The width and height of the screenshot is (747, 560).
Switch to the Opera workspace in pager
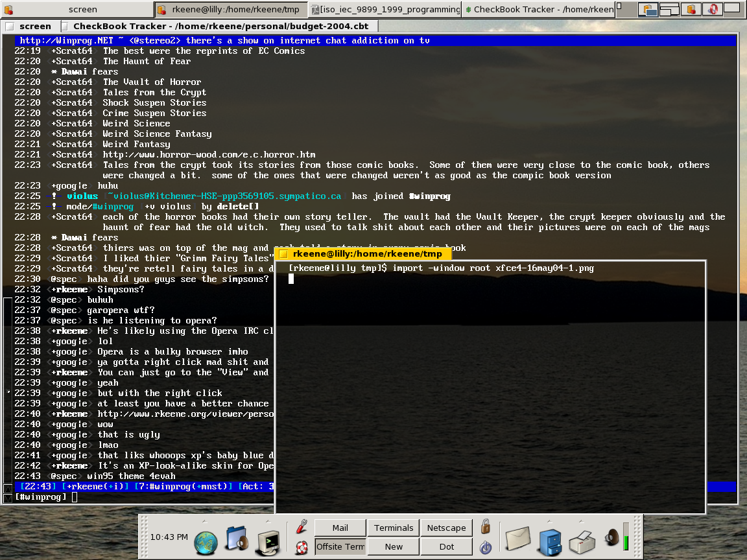click(x=713, y=8)
